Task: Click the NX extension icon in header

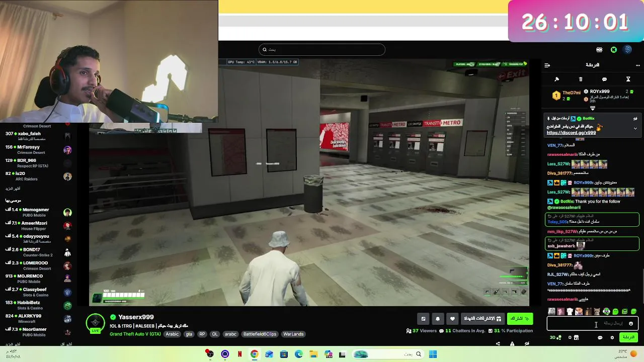Action: 599,50
